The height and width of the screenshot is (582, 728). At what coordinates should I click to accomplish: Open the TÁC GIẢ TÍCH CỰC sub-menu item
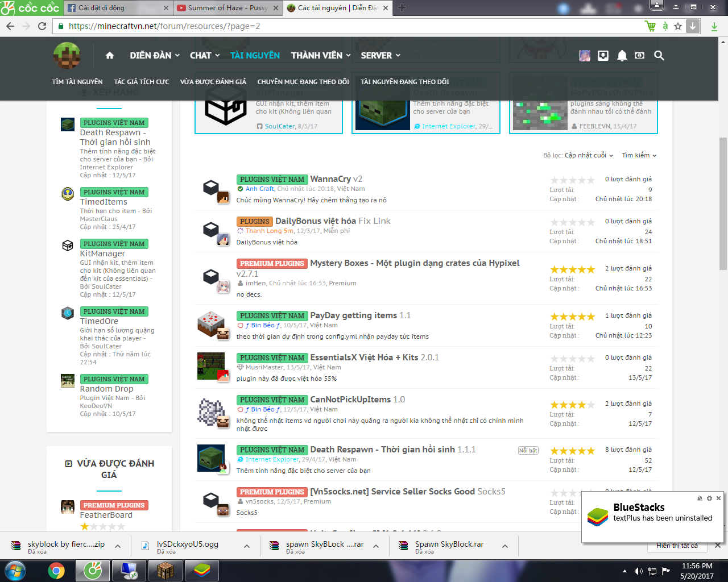pos(142,82)
